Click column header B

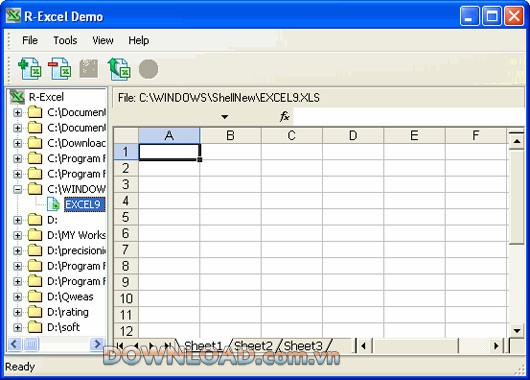click(x=231, y=136)
